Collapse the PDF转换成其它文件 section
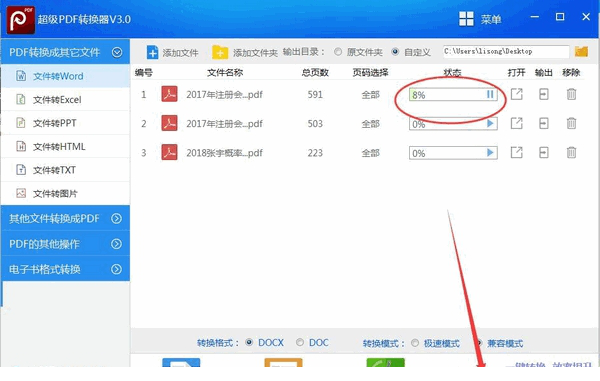 (x=117, y=52)
